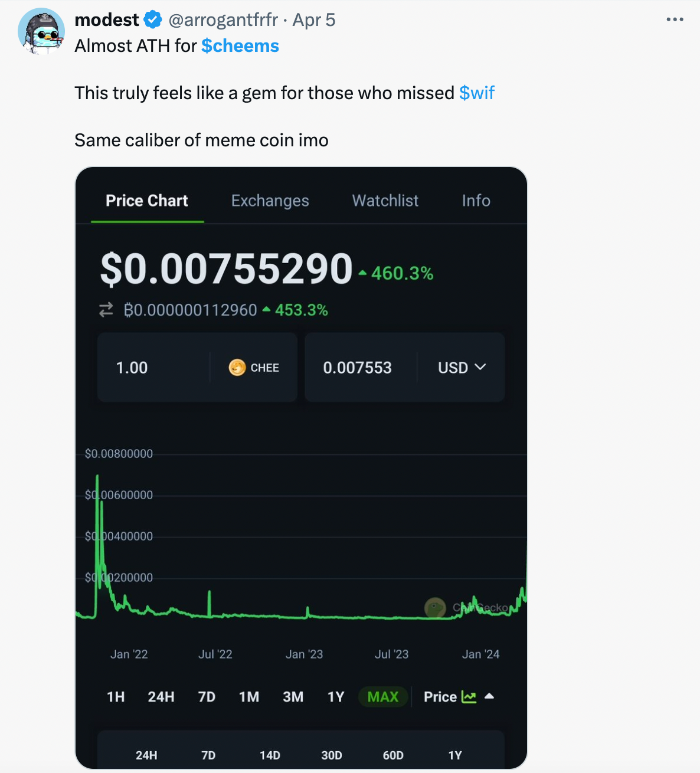This screenshot has height=773, width=700.
Task: Select the 1Y chart range
Action: point(336,697)
